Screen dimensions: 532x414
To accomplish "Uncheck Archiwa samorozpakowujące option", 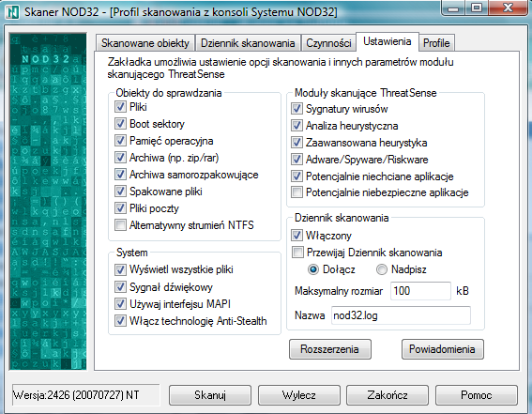I will 120,175.
